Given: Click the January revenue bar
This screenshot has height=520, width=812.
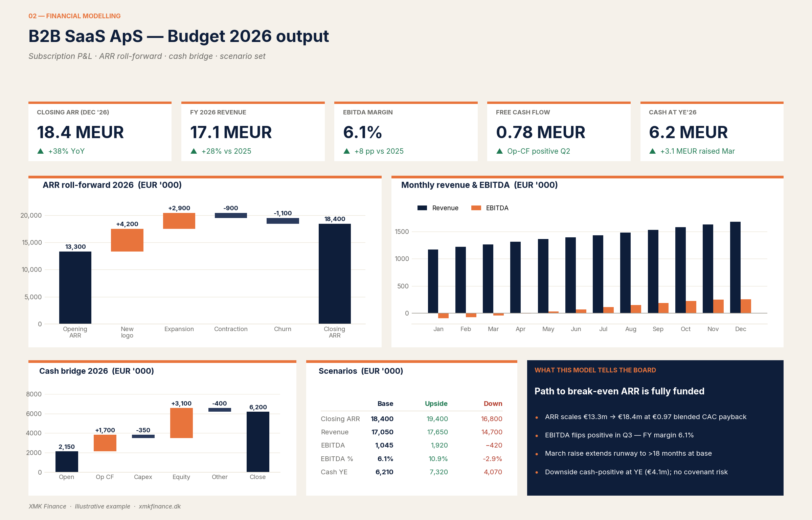Looking at the screenshot, I should [433, 281].
